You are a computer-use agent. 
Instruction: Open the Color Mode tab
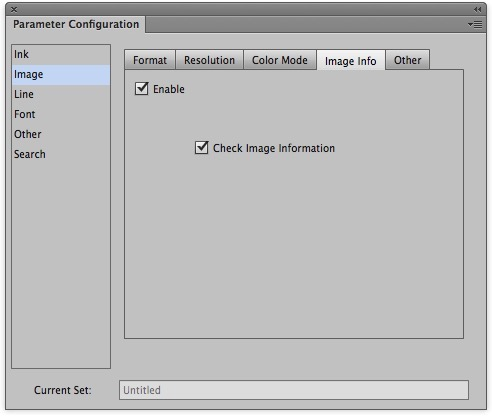click(x=280, y=60)
